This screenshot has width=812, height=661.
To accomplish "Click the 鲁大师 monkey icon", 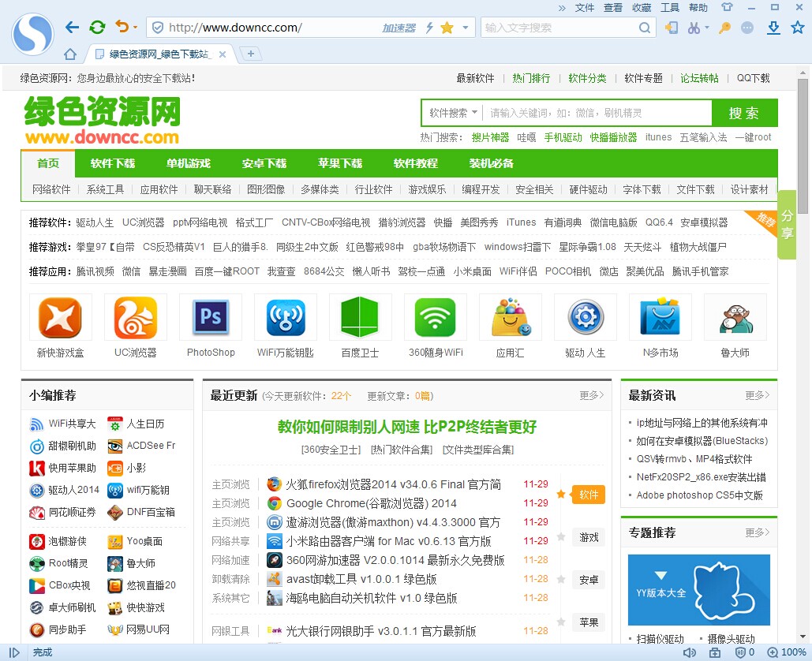I will click(735, 316).
